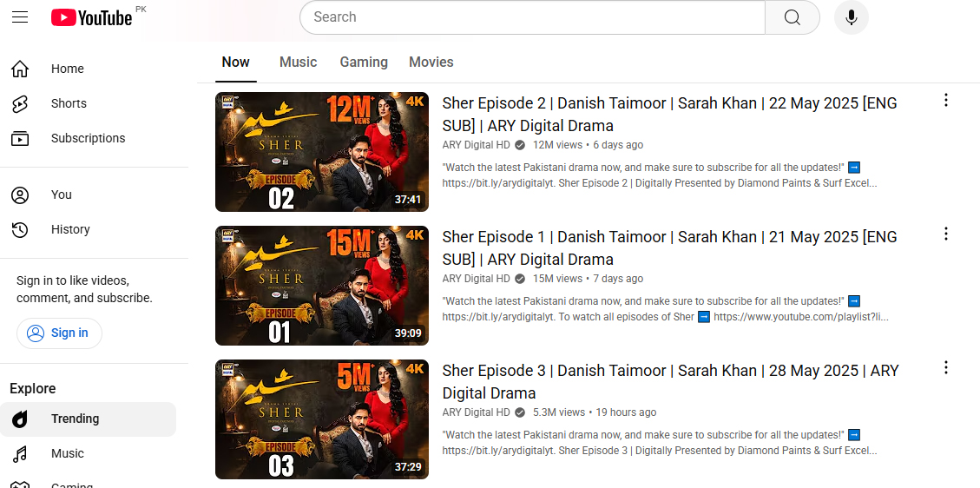The width and height of the screenshot is (980, 488).
Task: Open more options for Sher Episode 3
Action: click(946, 367)
